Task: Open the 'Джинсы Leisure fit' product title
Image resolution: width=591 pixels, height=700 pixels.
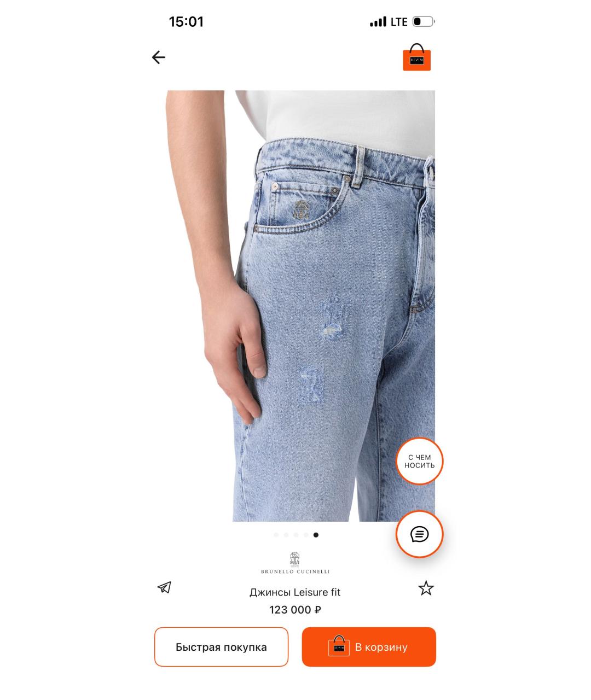Action: click(295, 592)
